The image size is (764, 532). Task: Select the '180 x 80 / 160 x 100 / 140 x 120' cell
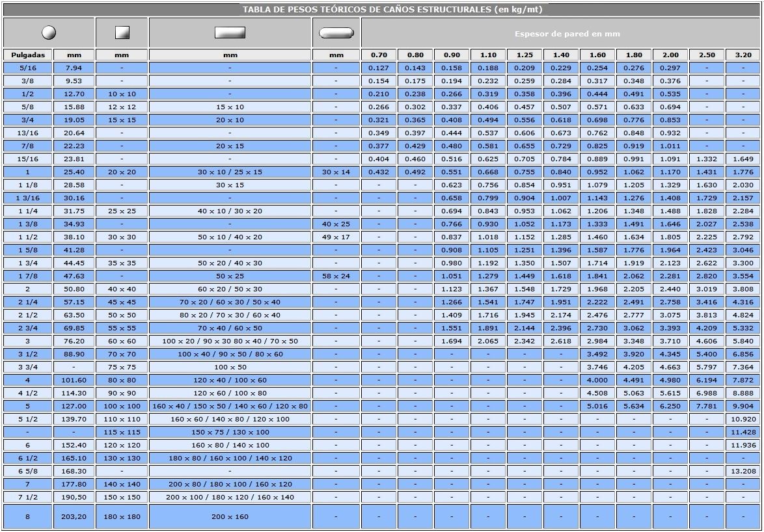coord(230,458)
